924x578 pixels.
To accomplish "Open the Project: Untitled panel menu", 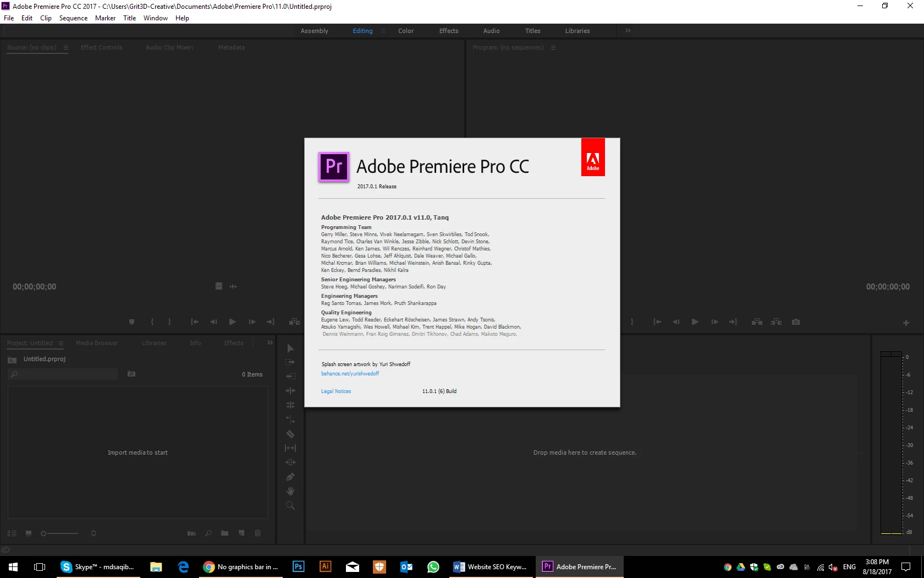I will coord(61,343).
